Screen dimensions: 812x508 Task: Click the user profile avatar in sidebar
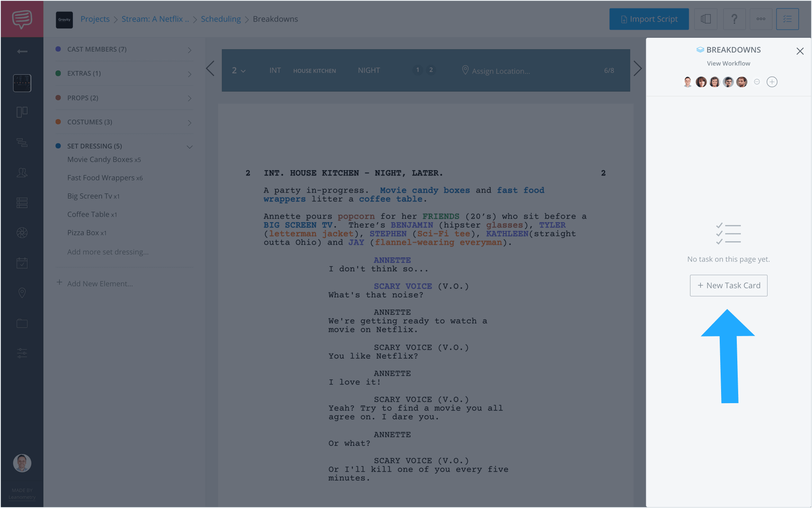pyautogui.click(x=22, y=463)
